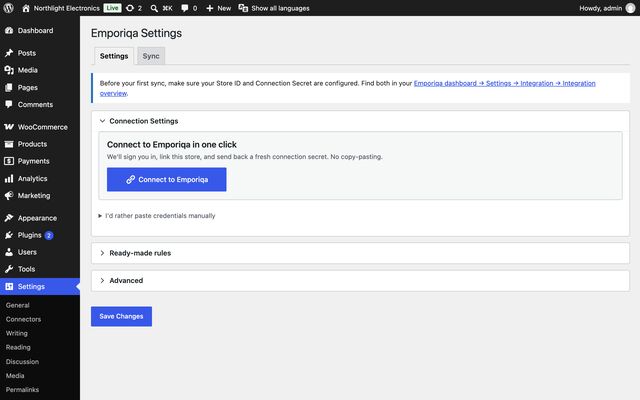Click the Payments dollar icon

pyautogui.click(x=9, y=161)
